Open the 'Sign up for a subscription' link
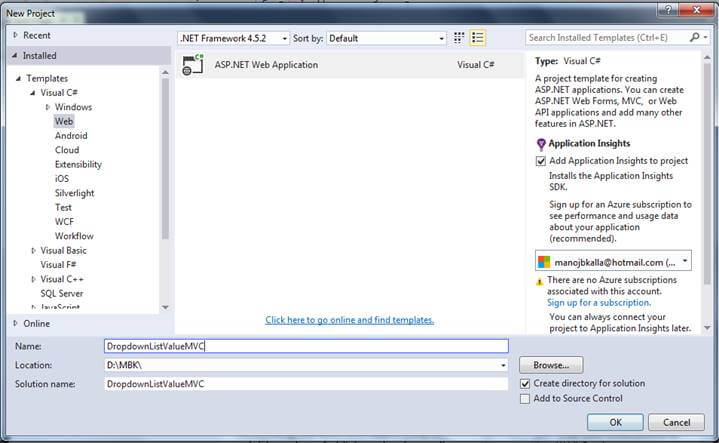Image resolution: width=719 pixels, height=443 pixels. pos(599,303)
